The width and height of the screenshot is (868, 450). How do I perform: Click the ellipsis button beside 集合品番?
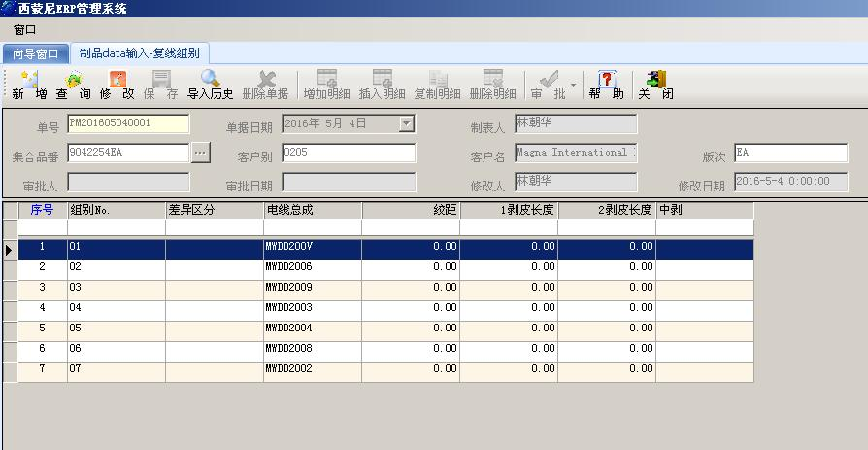[201, 153]
